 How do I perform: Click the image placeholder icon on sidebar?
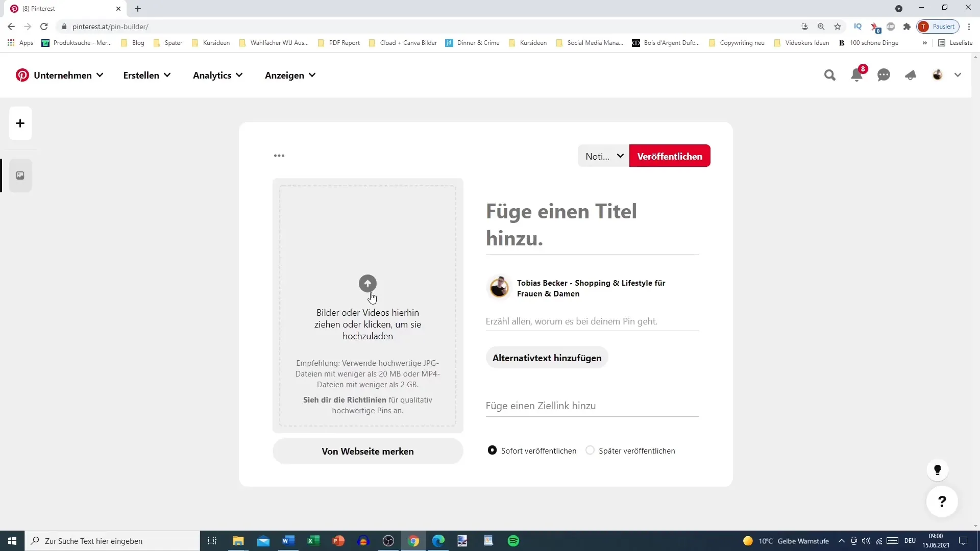point(19,176)
